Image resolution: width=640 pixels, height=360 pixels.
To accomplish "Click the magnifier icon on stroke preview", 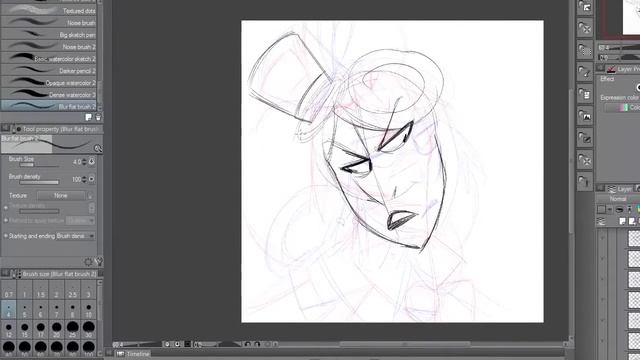I will coord(98,149).
